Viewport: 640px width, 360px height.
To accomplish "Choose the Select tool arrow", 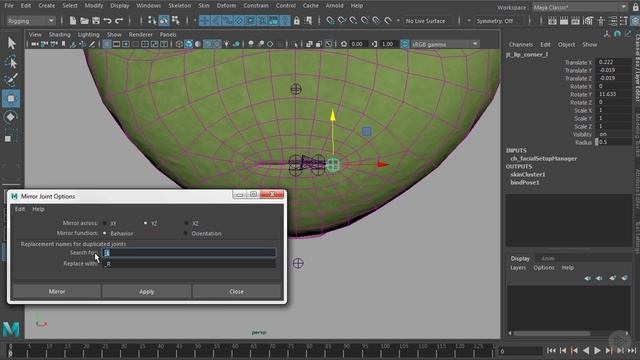I will 11,43.
